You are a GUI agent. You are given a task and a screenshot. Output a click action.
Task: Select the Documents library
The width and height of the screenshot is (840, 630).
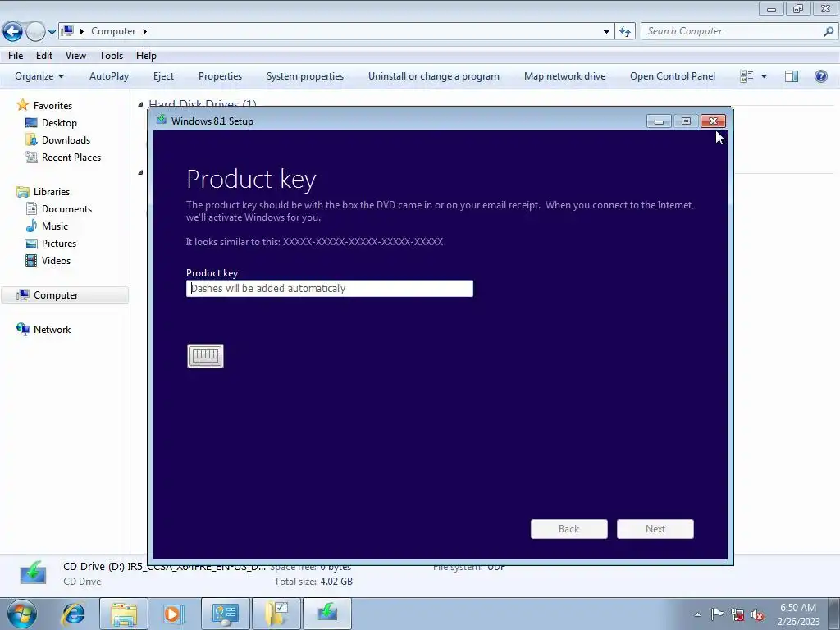[x=66, y=209]
